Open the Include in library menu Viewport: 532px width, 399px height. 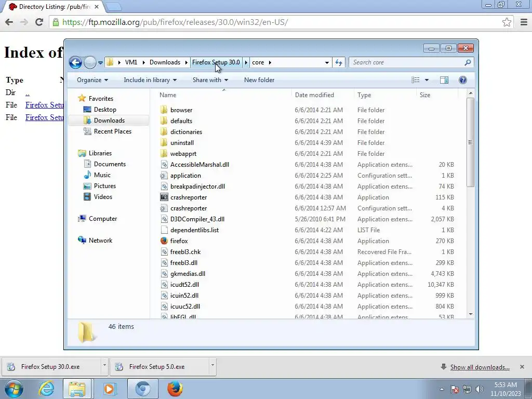150,80
